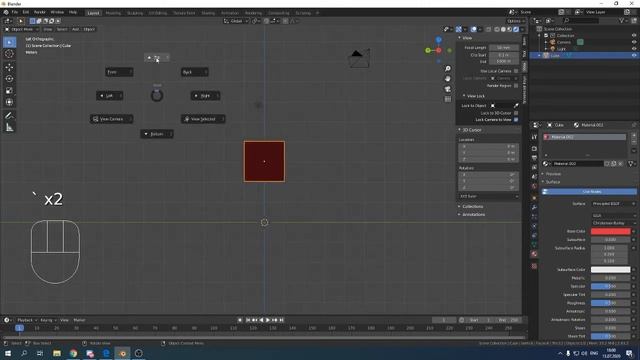This screenshot has height=360, width=640.
Task: Open the Window menu
Action: pos(57,12)
